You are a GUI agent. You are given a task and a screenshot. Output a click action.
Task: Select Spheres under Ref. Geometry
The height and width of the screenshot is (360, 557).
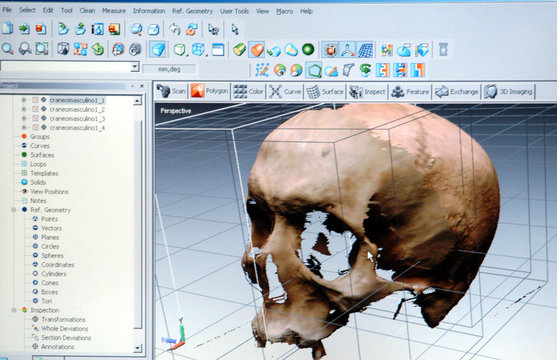click(x=52, y=256)
